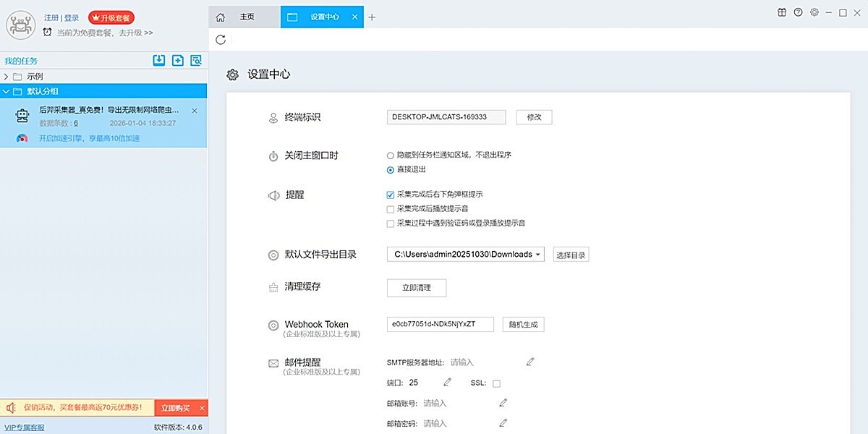Expand the 示例 folder in task tree
Viewport: 868px width, 434px height.
7,77
